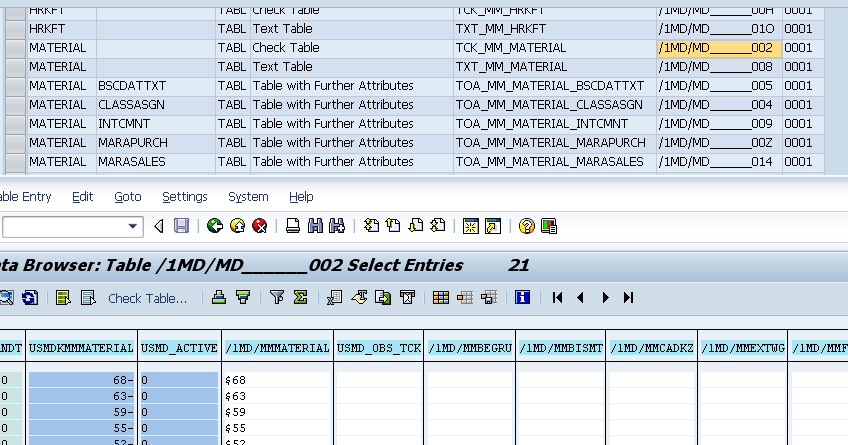Click the Find Next binoculars-plus icon
Screen dimensions: 848x445
tap(337, 226)
